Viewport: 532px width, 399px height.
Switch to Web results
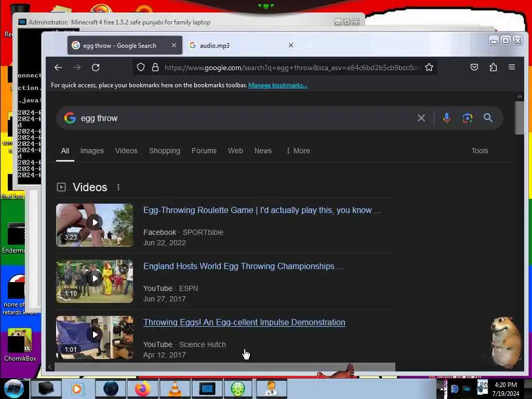(235, 151)
